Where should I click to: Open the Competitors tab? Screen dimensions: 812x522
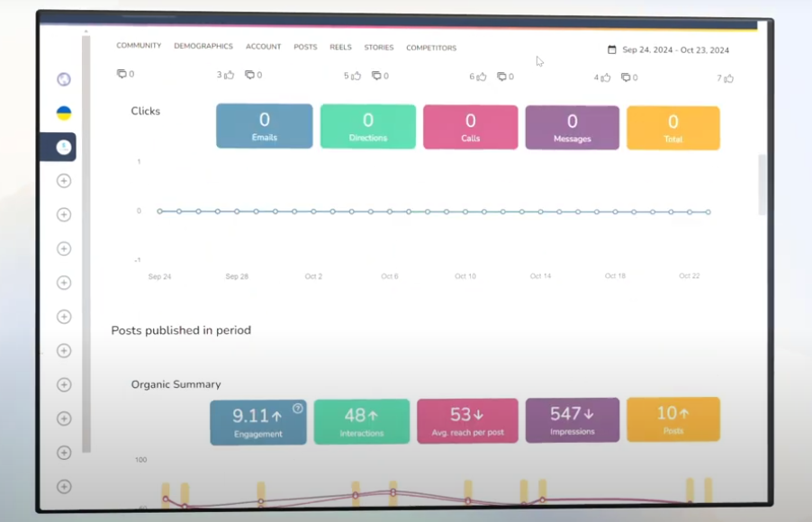(431, 48)
